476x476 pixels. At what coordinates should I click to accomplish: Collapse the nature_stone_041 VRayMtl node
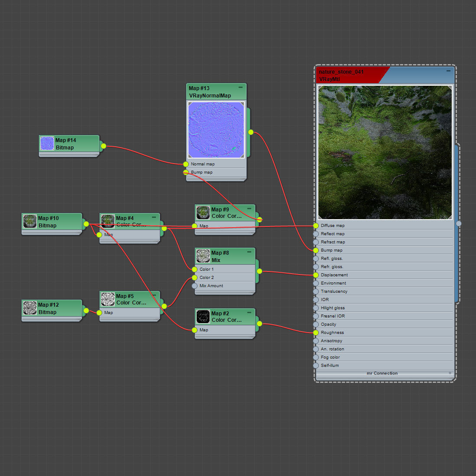[x=448, y=71]
